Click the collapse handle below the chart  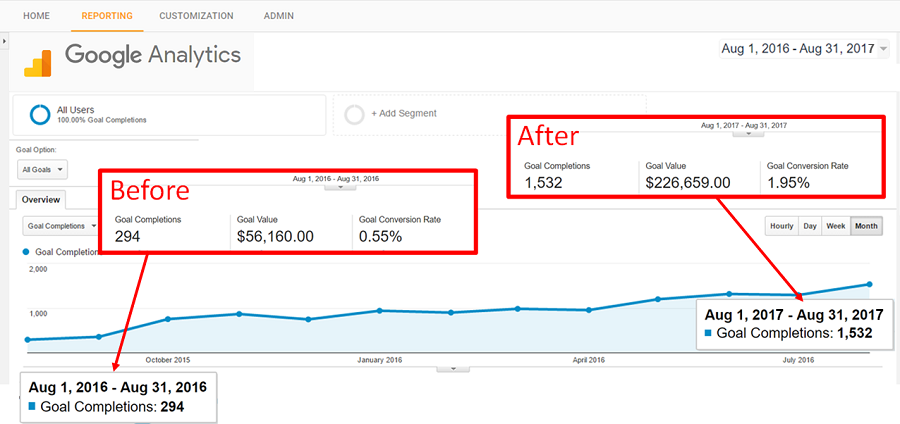click(453, 368)
